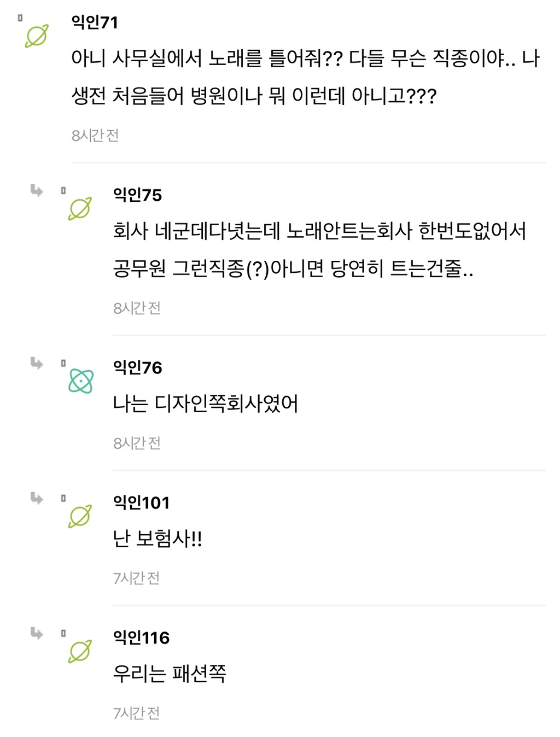The width and height of the screenshot is (560, 737).
Task: Click the reply arrow beside 익인101's comment
Action: [x=37, y=498]
